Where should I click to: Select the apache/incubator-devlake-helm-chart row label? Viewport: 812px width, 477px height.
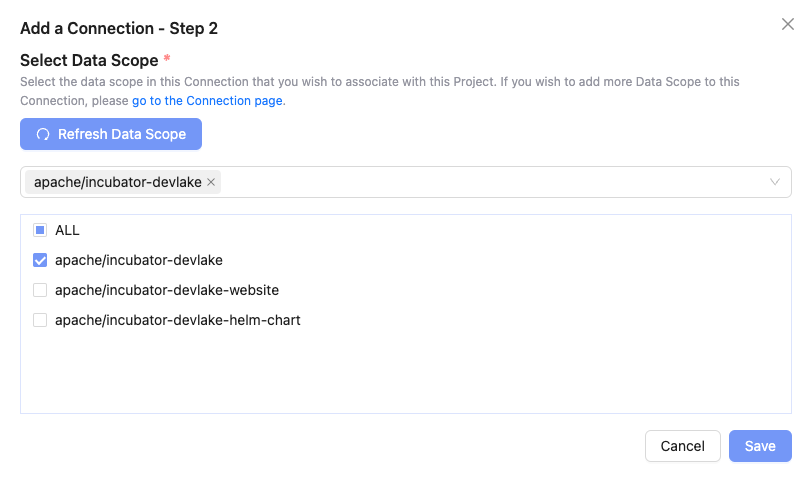178,320
